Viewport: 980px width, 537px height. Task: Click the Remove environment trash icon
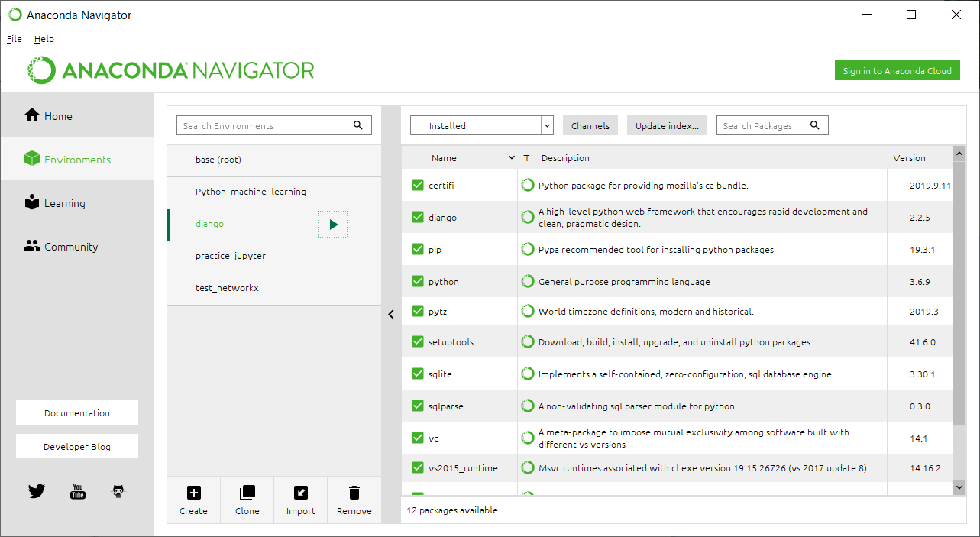pyautogui.click(x=354, y=493)
